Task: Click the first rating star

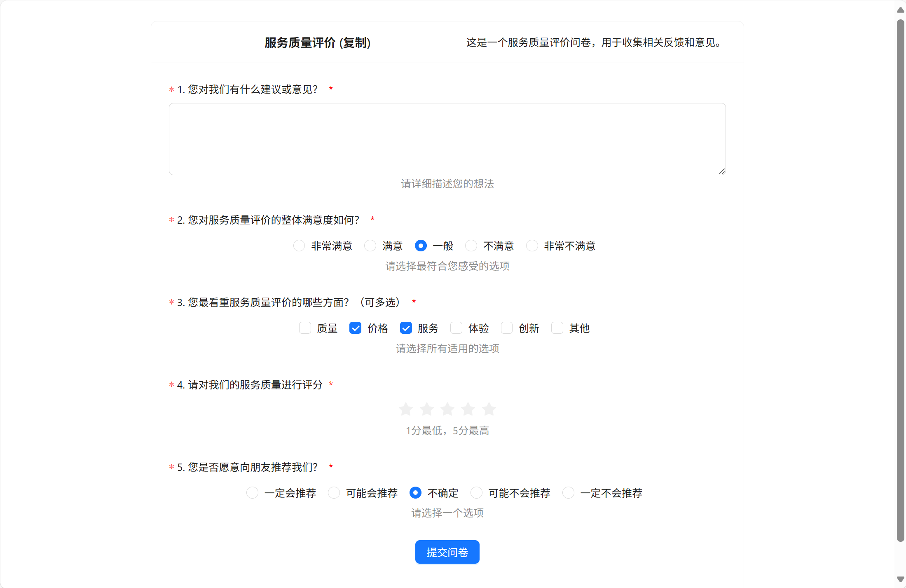Action: (x=406, y=409)
